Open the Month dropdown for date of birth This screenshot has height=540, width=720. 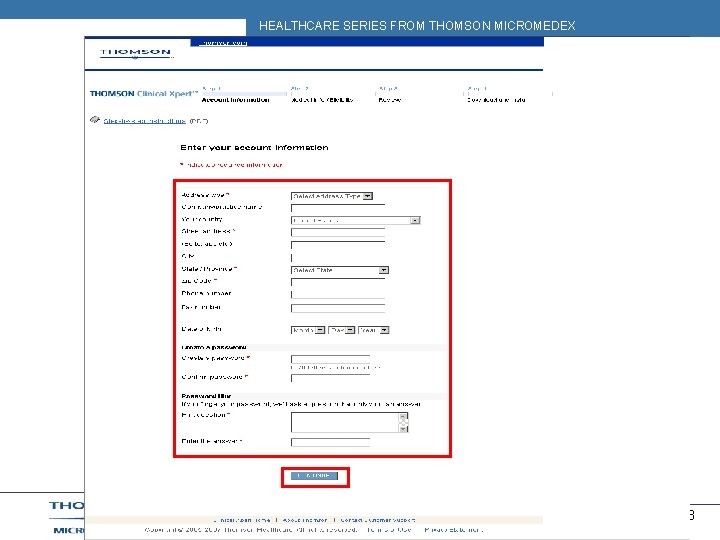coord(308,330)
